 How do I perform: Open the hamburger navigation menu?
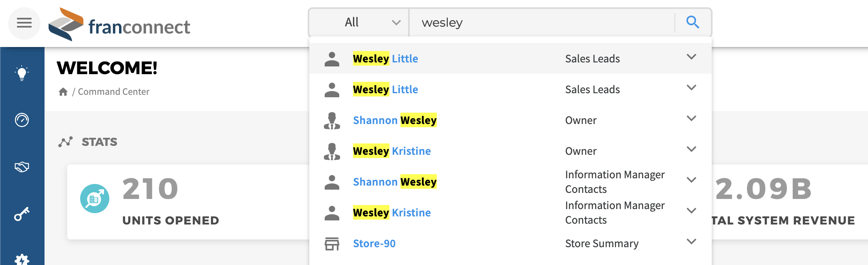(x=24, y=23)
